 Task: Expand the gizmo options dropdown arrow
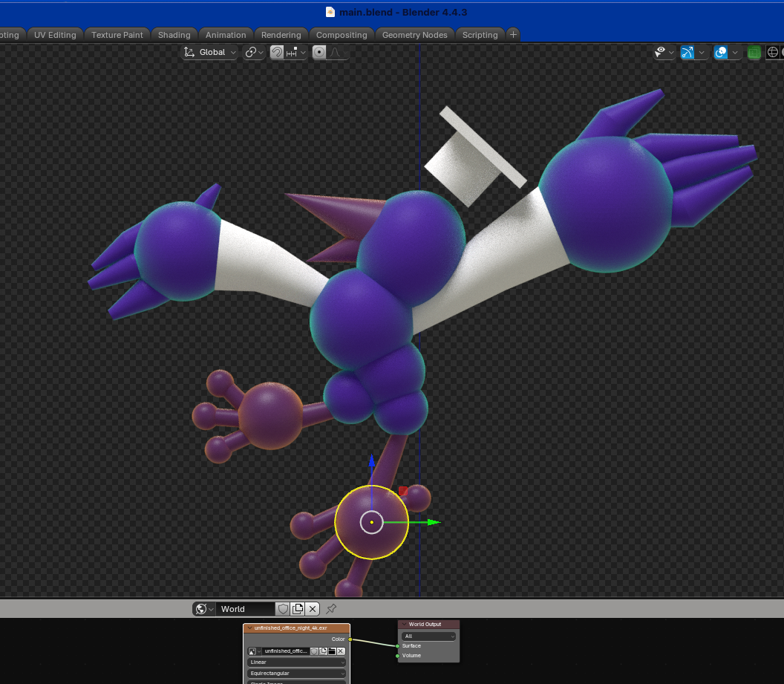click(702, 52)
